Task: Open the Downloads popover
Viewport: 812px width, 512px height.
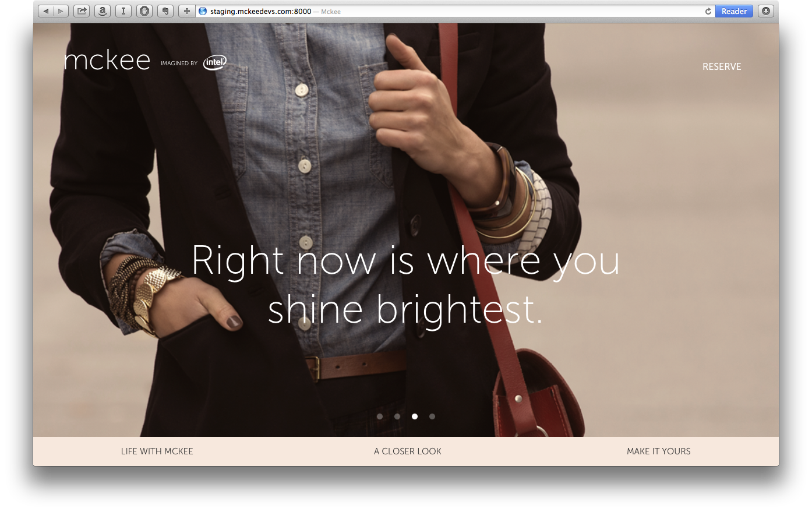Action: [x=765, y=10]
